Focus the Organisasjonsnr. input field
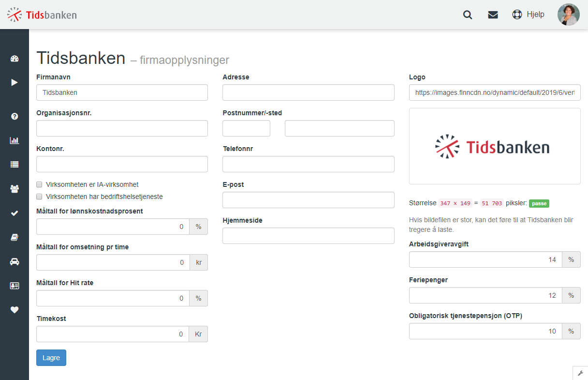 click(x=122, y=128)
